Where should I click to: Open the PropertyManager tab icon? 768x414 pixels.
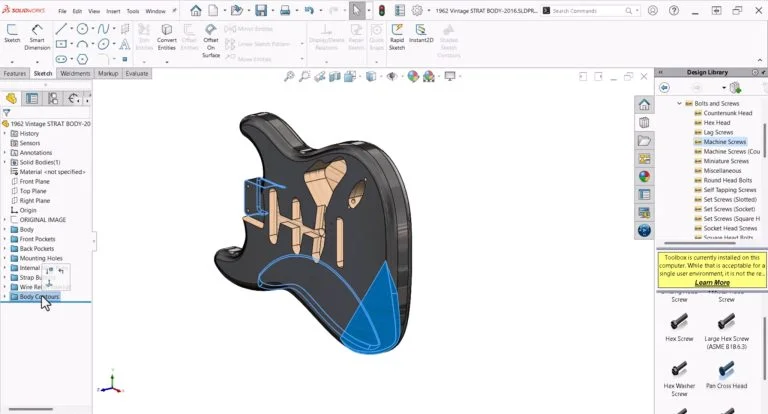click(32, 98)
